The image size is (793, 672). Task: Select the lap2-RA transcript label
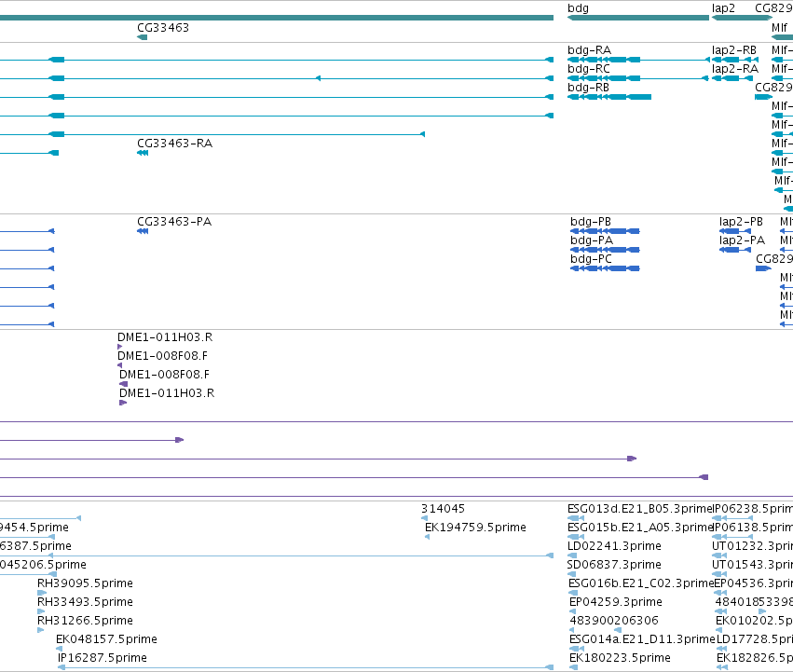(x=735, y=69)
